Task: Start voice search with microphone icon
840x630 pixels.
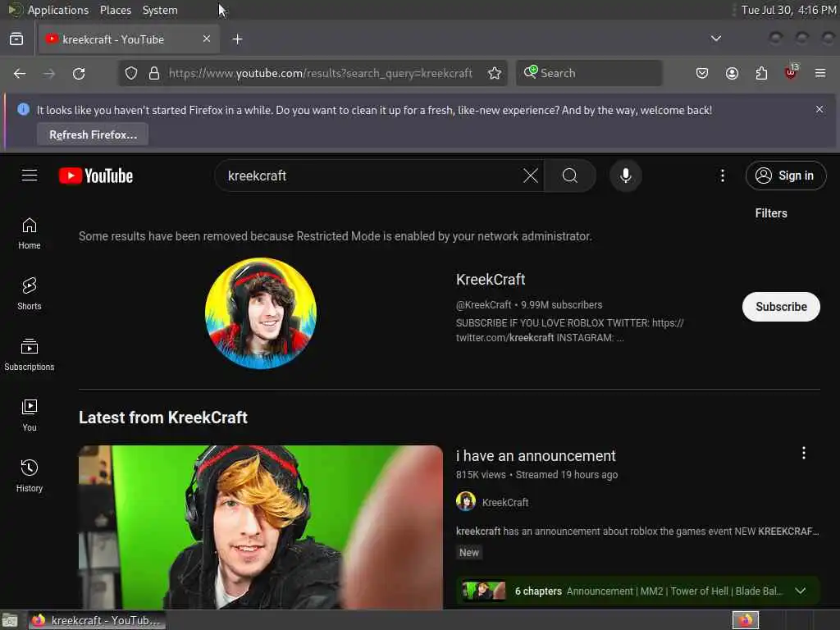Action: pyautogui.click(x=626, y=176)
